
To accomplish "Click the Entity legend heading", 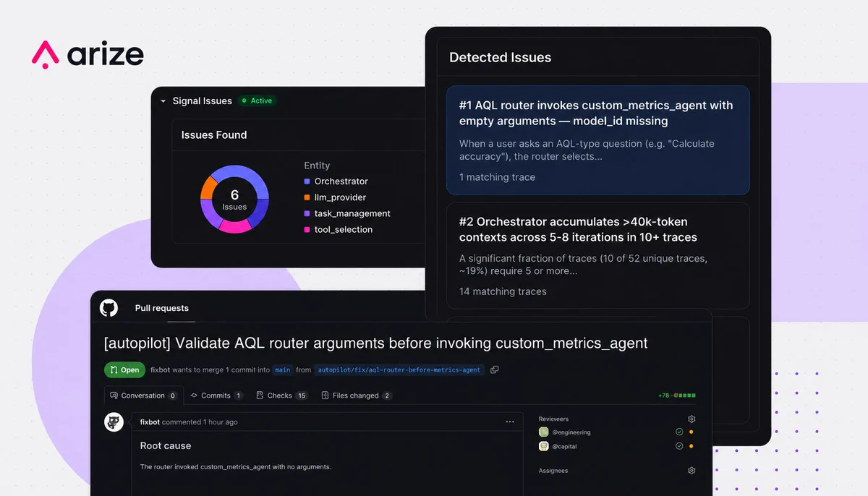I will click(317, 166).
